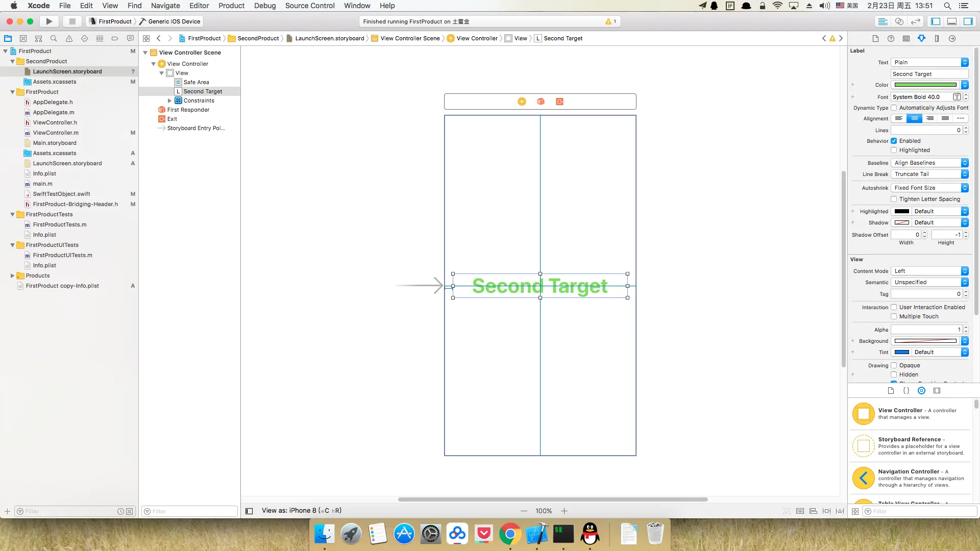This screenshot has width=980, height=551.
Task: Enable User Interaction Enabled checkbox
Action: [x=894, y=307]
